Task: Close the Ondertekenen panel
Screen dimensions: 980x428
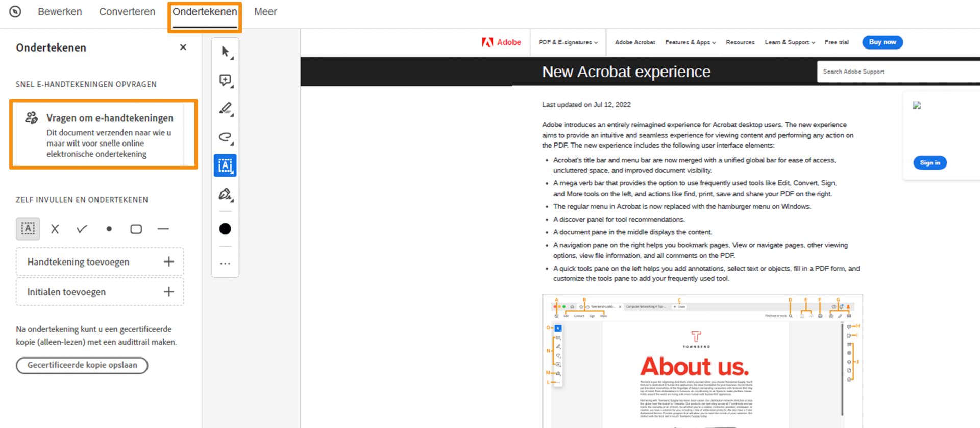Action: (x=183, y=47)
